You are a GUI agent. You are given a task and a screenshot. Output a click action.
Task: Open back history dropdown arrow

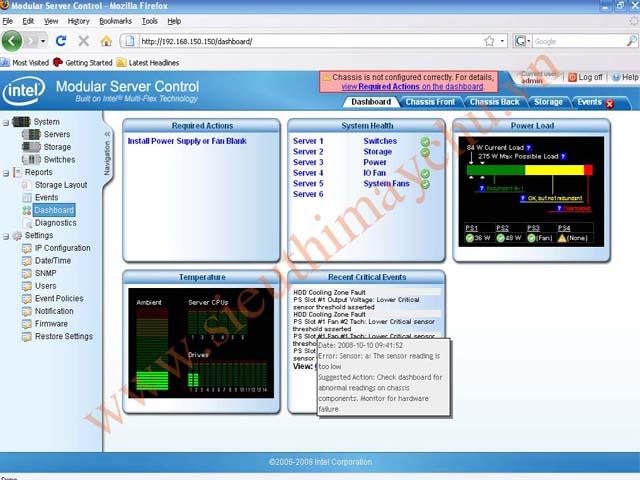(43, 41)
